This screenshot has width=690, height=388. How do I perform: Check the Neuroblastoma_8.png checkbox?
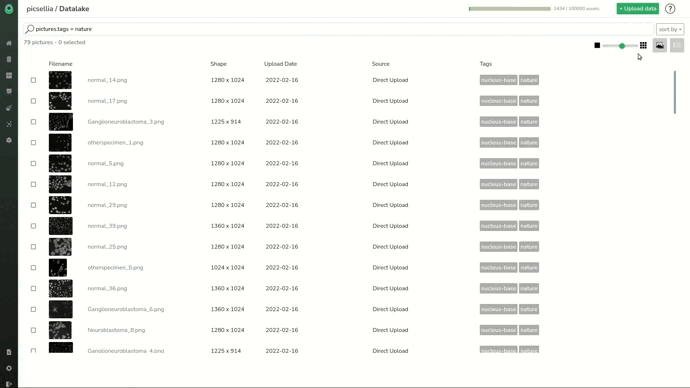33,330
